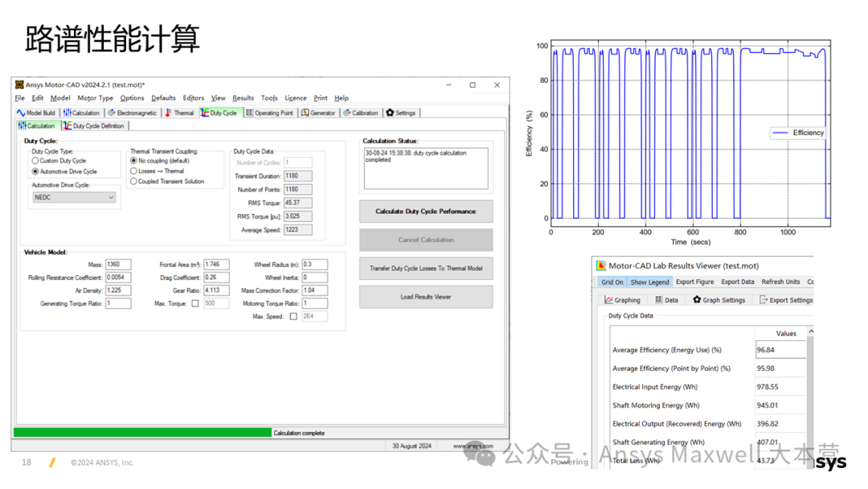This screenshot has width=868, height=489.
Task: Click the Load Results Viewer button
Action: pos(426,297)
